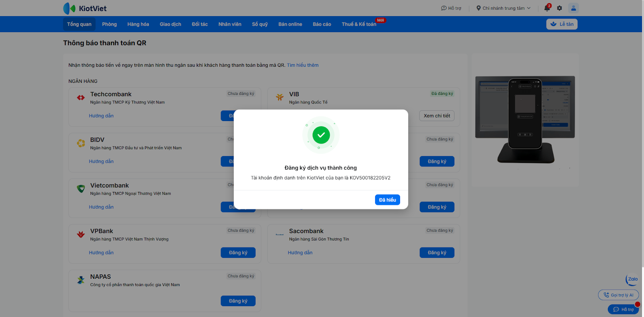Open the notification bell

547,8
